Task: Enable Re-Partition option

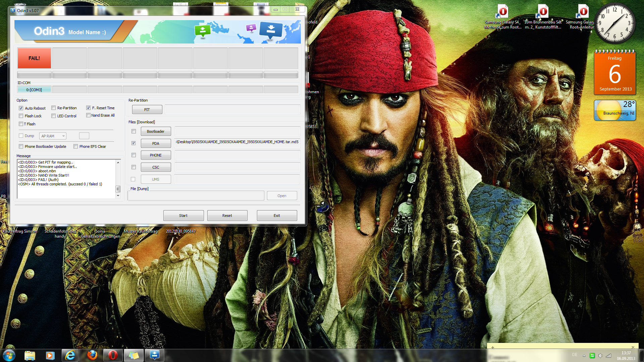Action: [x=54, y=108]
